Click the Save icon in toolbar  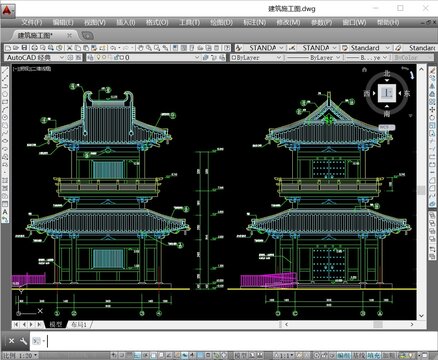pyautogui.click(x=24, y=48)
